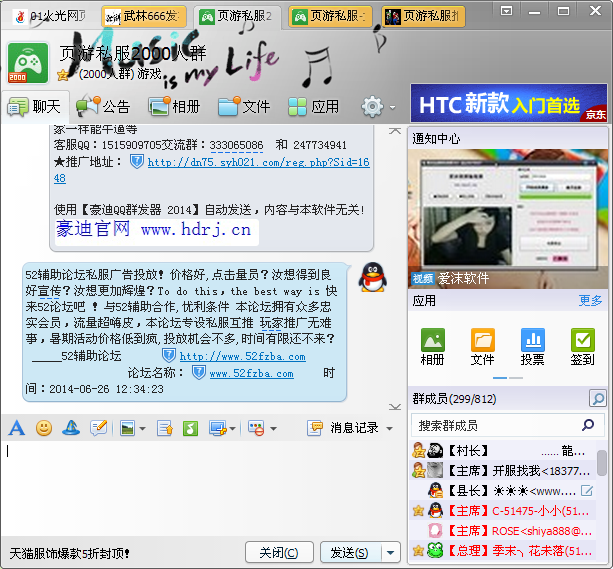Open the second www.52fzba.com link after 论坛名称
Screen dimensions: 613x569
pos(251,373)
